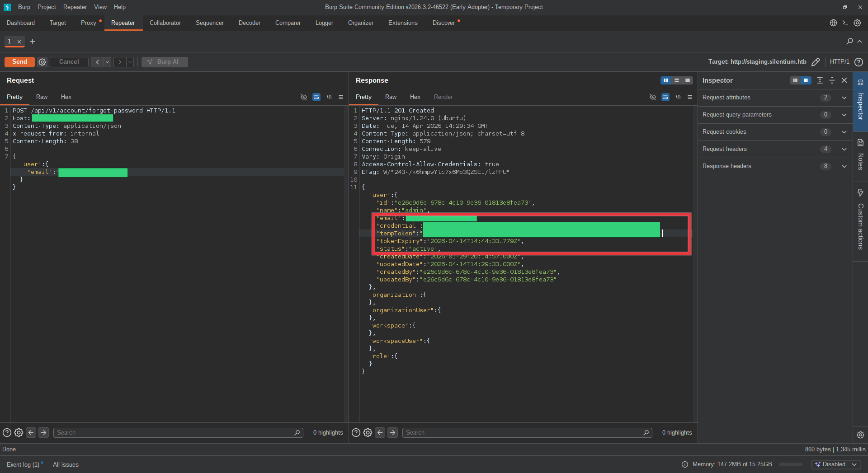The image size is (868, 473).
Task: Open the Collaborator tab
Action: 165,23
